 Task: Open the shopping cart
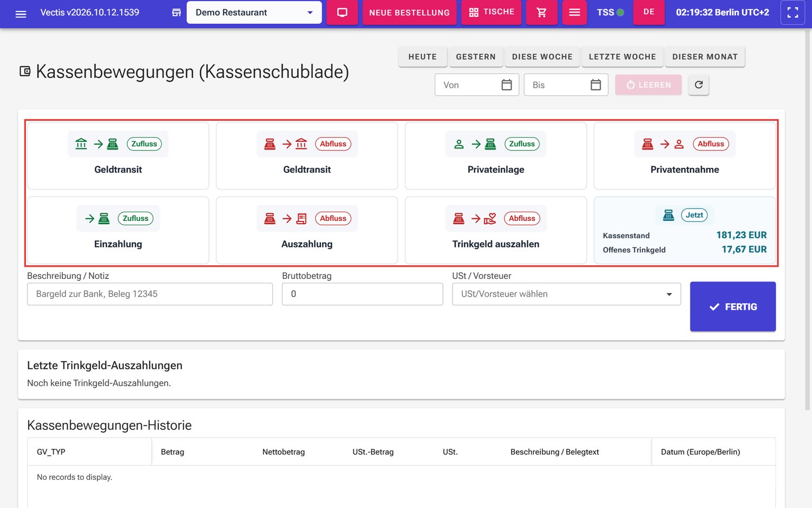pos(541,12)
